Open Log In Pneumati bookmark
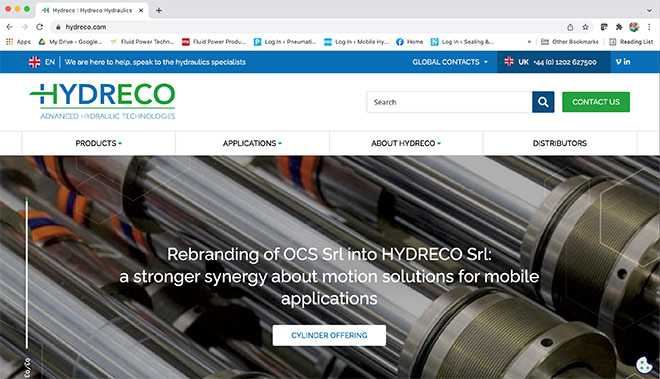Screen dimensions: 660x379 click(x=285, y=42)
